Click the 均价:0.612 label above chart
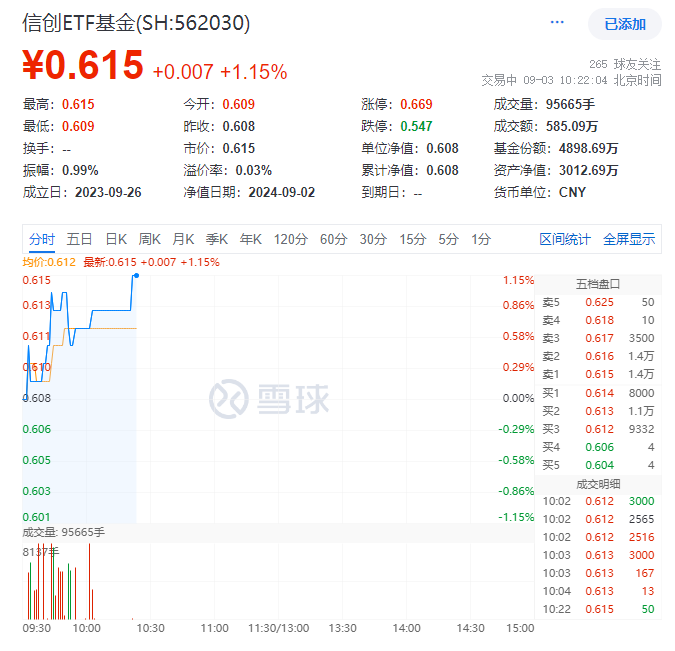Screen dimensions: 675x651 [x=49, y=262]
